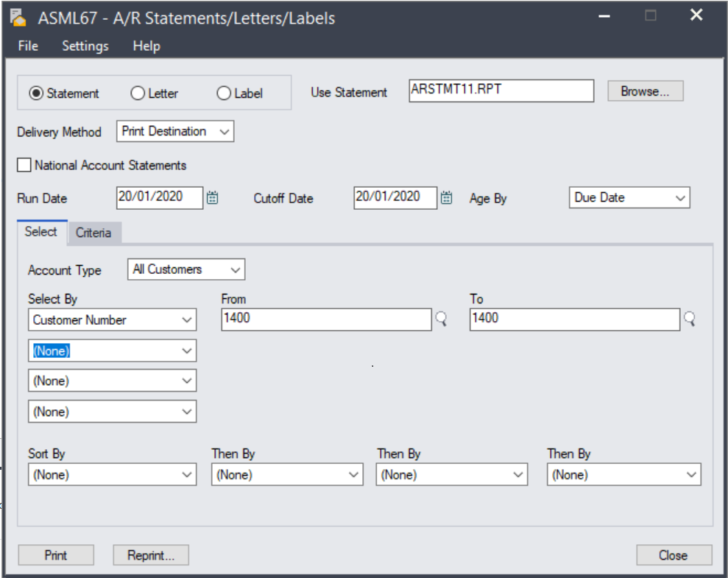Click the Use Statement file name field
This screenshot has height=578, width=728.
click(x=501, y=91)
